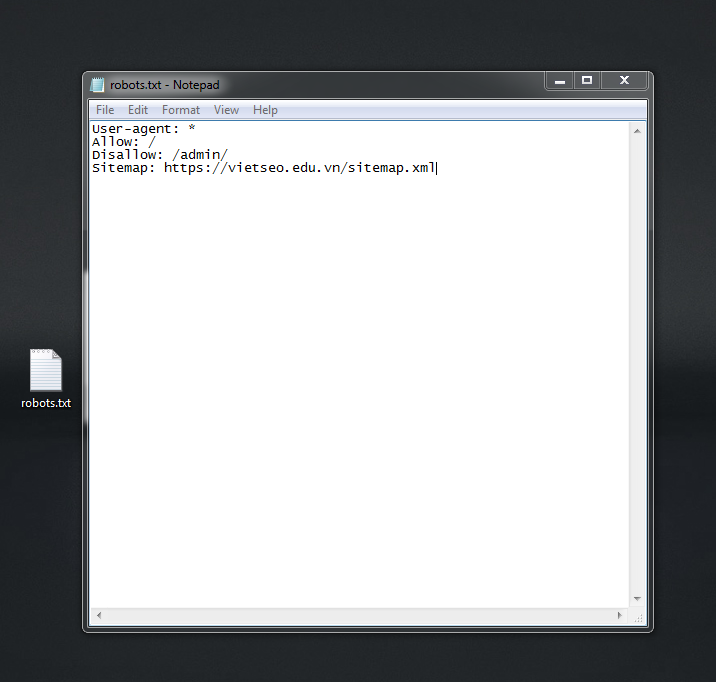This screenshot has height=682, width=716.
Task: Click the 'robots.txt - Notepad' window title
Action: [165, 85]
